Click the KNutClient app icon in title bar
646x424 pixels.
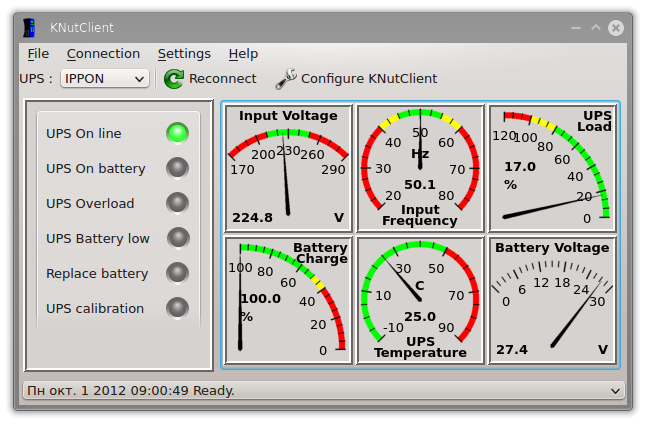tap(30, 27)
